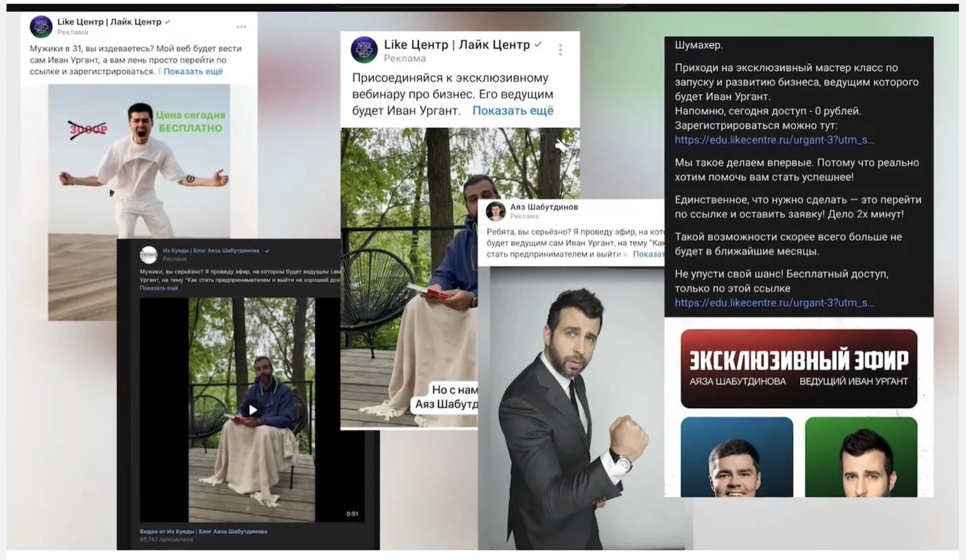Open 'Из Куеды | Блог Аяза Шабутдинова' page name
Image resolution: width=966 pixels, height=560 pixels.
(x=212, y=251)
